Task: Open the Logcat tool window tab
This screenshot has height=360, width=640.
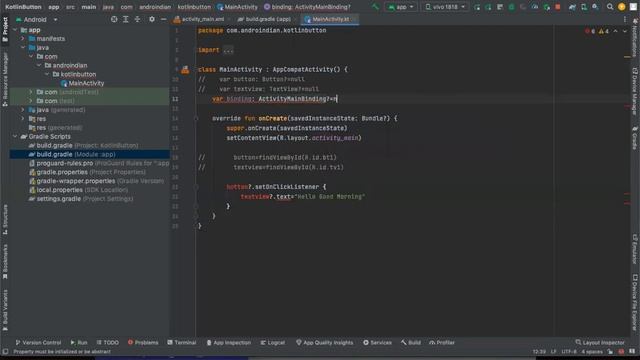Action: 273,342
